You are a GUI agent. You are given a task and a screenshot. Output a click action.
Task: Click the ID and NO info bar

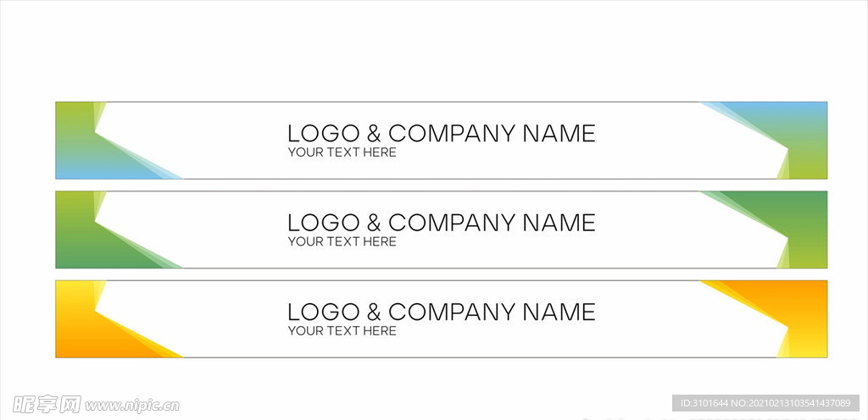[x=765, y=403]
